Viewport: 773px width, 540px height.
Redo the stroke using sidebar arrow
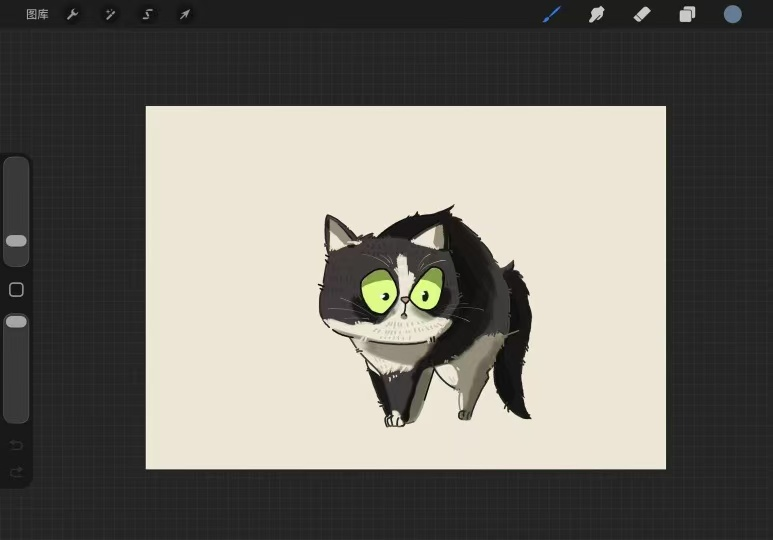tap(16, 472)
